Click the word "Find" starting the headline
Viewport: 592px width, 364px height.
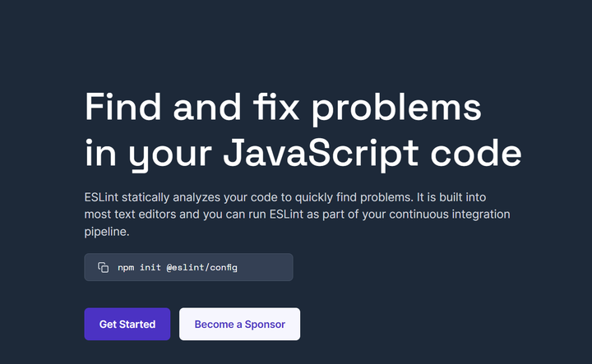(123, 107)
